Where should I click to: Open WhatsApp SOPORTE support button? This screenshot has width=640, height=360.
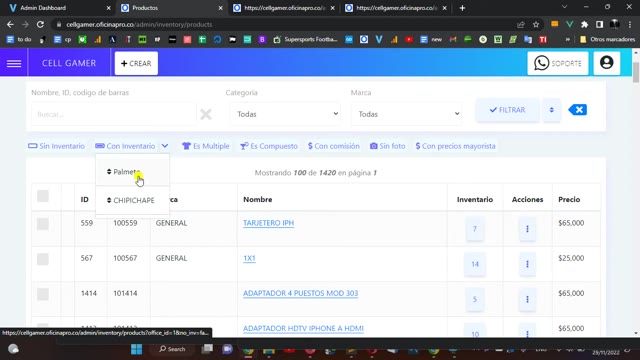coord(558,63)
